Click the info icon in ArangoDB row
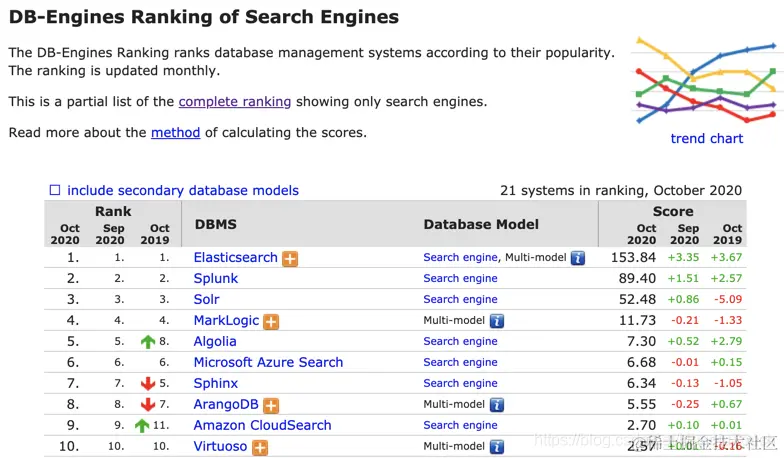Viewport: 784px width, 458px height. click(x=497, y=405)
